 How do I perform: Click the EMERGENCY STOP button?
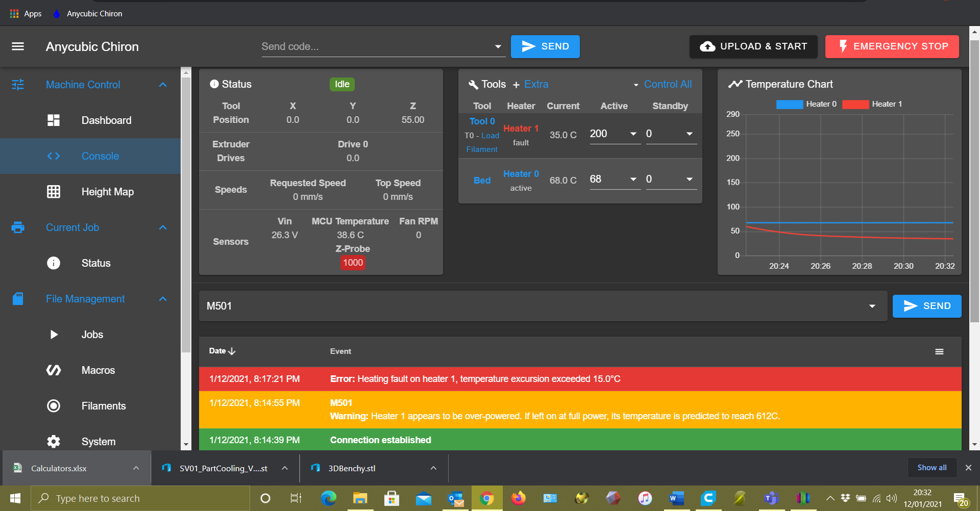(892, 46)
